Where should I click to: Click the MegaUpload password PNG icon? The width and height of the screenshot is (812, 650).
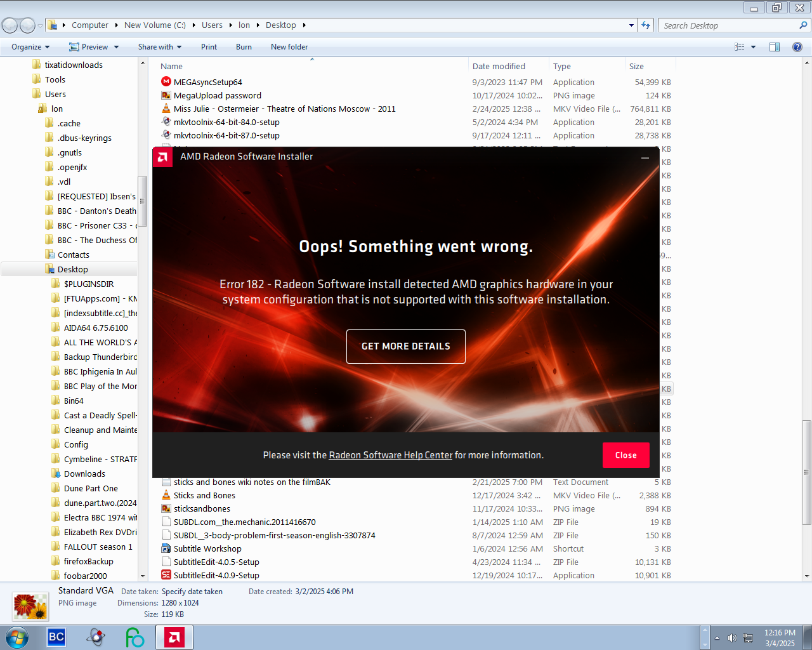pos(166,95)
